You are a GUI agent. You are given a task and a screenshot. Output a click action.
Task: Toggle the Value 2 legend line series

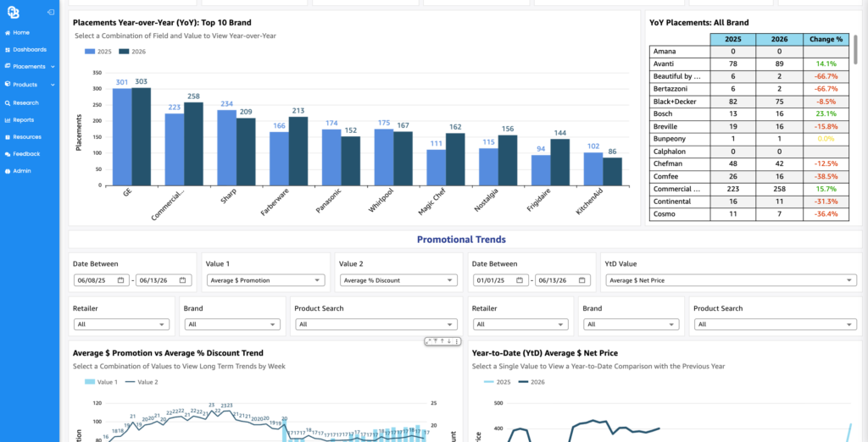pos(142,382)
